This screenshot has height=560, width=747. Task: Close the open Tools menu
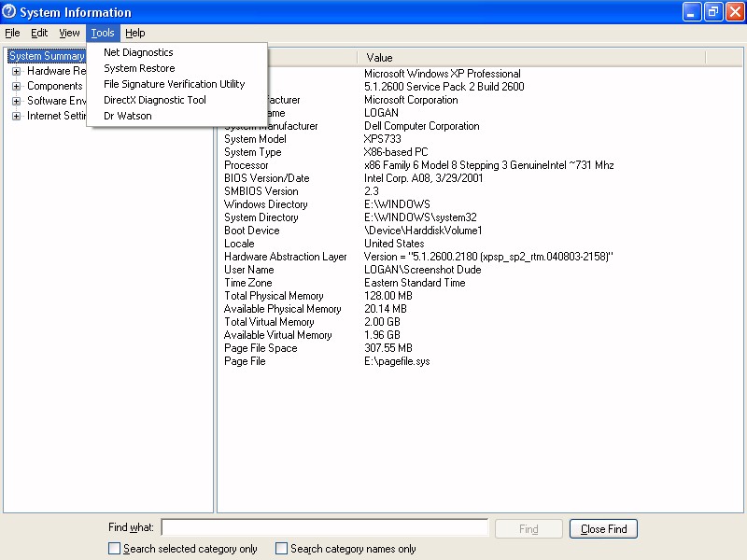[x=103, y=33]
